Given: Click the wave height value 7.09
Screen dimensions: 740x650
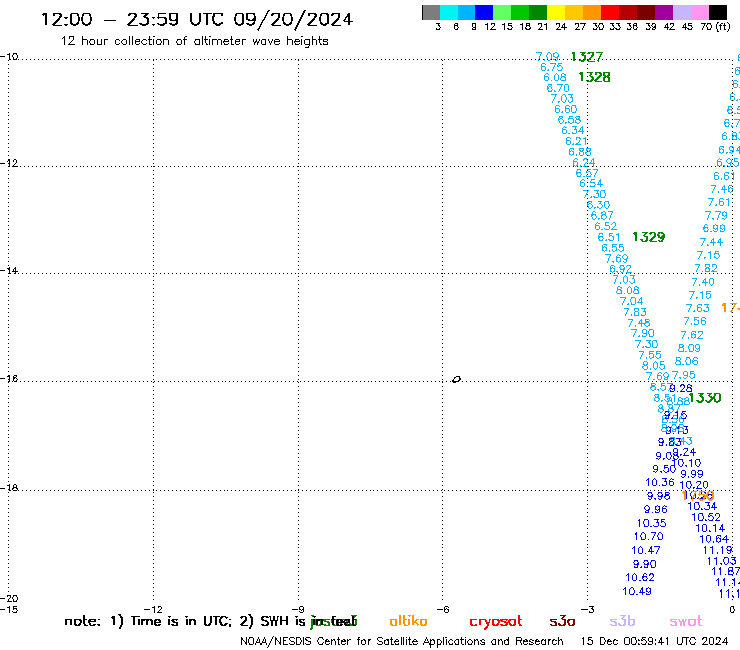Looking at the screenshot, I should 547,57.
